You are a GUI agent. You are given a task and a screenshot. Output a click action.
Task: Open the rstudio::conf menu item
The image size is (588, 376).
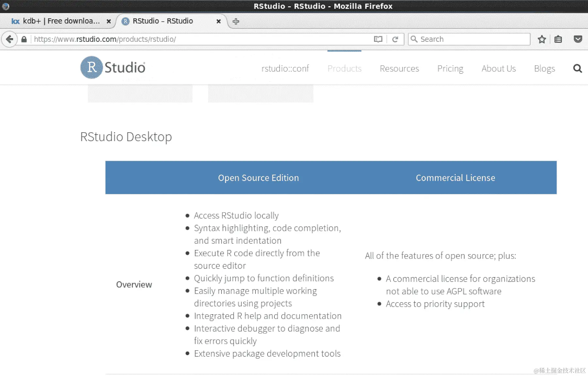(285, 69)
